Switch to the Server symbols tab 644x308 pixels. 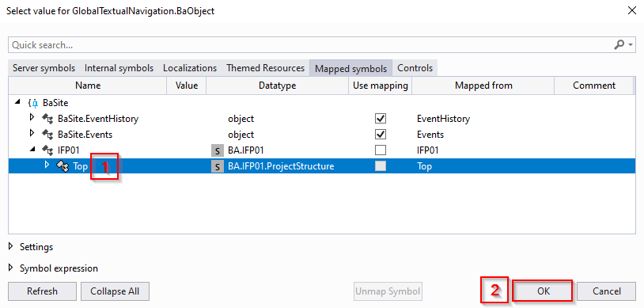click(44, 68)
